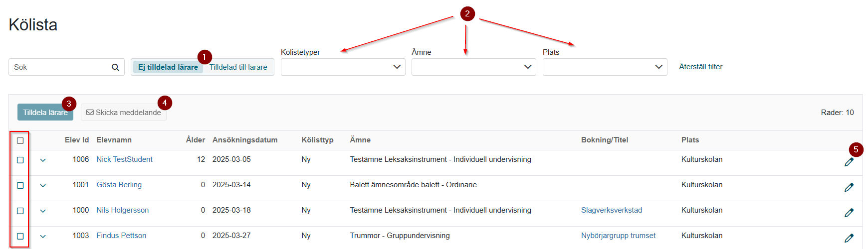Open the Kölistetyper dropdown

coord(343,67)
